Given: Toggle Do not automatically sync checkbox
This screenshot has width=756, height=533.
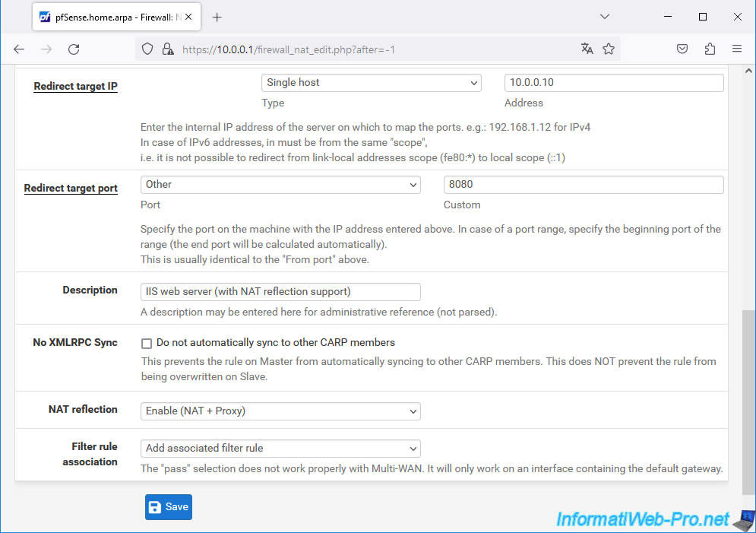Looking at the screenshot, I should (x=147, y=343).
